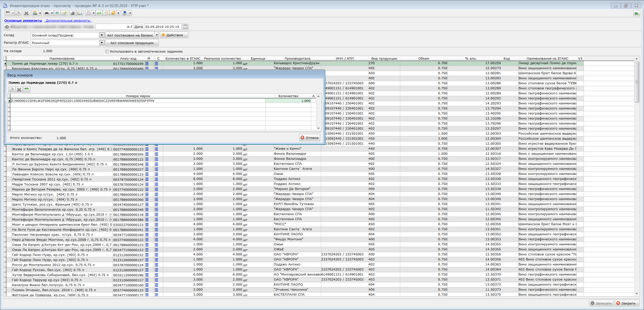Click the 'Производитель' column header
The image size is (644, 310).
(x=297, y=58)
